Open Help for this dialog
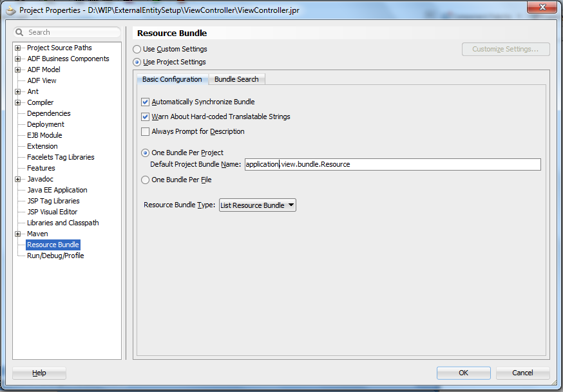 [39, 373]
